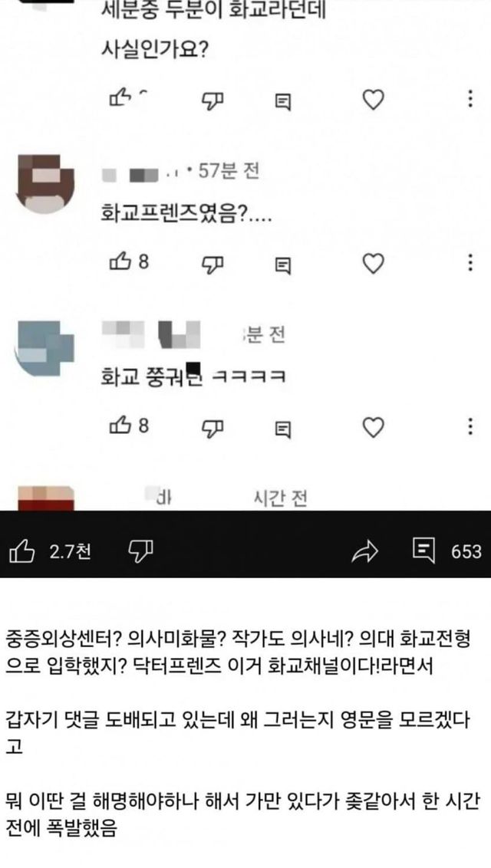Like the 사실인가요? comment
This screenshot has height=868, width=491.
[x=120, y=98]
